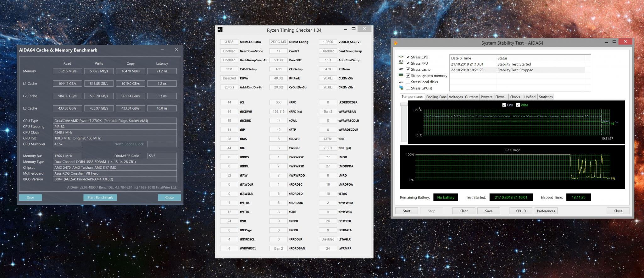Click the ProcODT 53.3Ω field
The image size is (644, 278).
[278, 60]
